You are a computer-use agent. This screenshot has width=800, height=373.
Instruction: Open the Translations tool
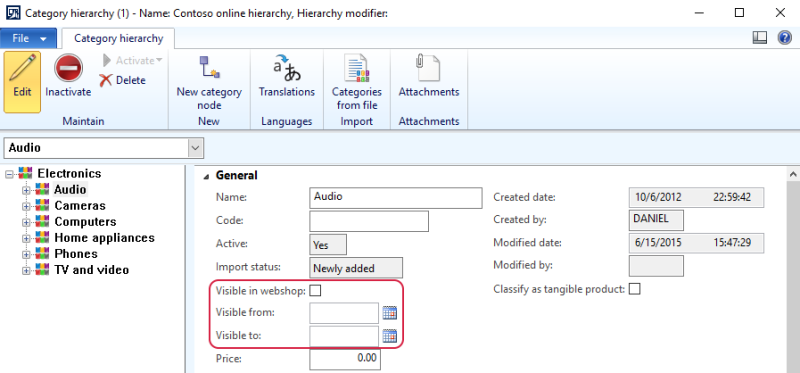pyautogui.click(x=287, y=68)
